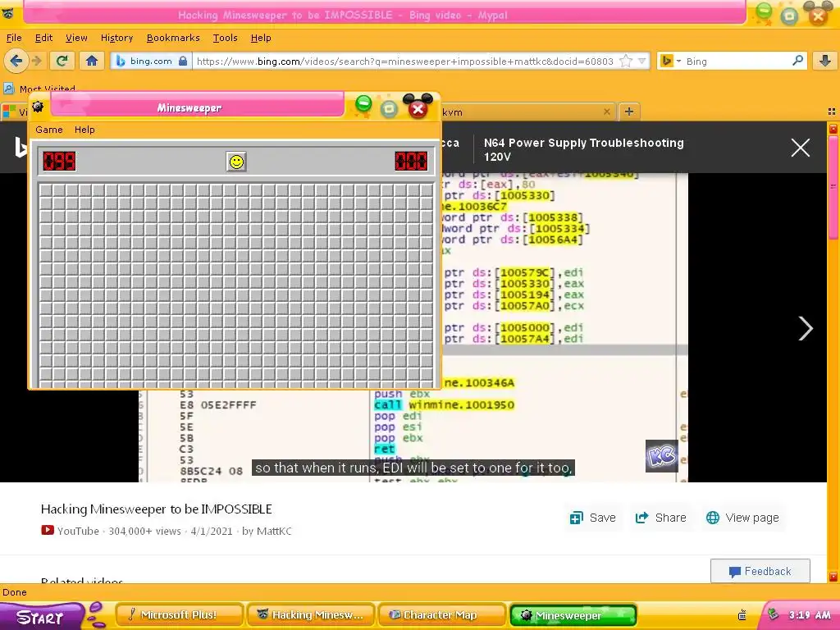Open the Minesweeper Help menu
840x630 pixels.
[x=84, y=130]
